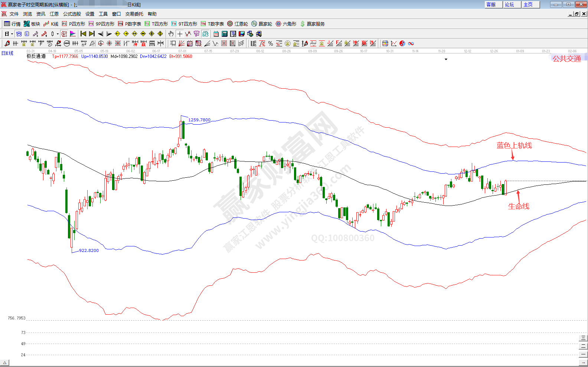Click the save floppy disk icon
588x367 pixels.
[x=242, y=34]
